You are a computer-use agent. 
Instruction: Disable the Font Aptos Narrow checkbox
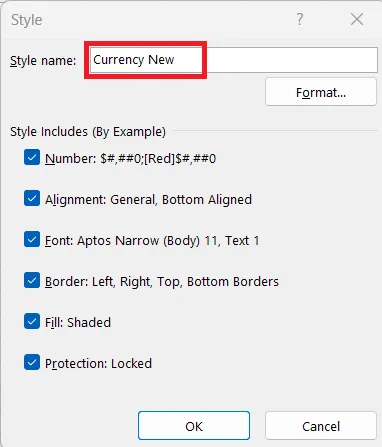point(32,239)
